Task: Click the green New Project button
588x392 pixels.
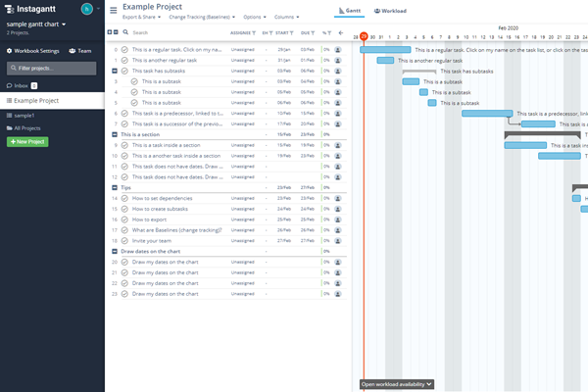Action: pos(27,142)
